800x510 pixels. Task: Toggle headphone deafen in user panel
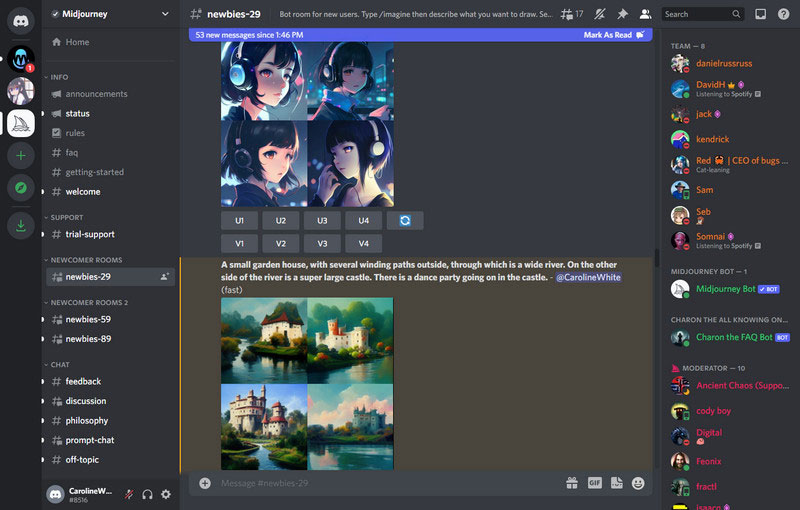(x=147, y=494)
